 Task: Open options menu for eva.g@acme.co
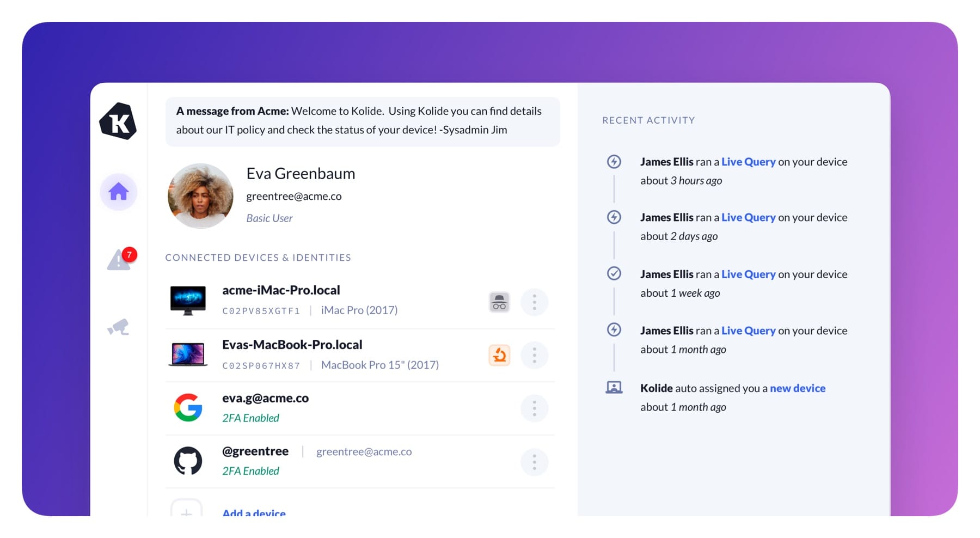point(534,408)
